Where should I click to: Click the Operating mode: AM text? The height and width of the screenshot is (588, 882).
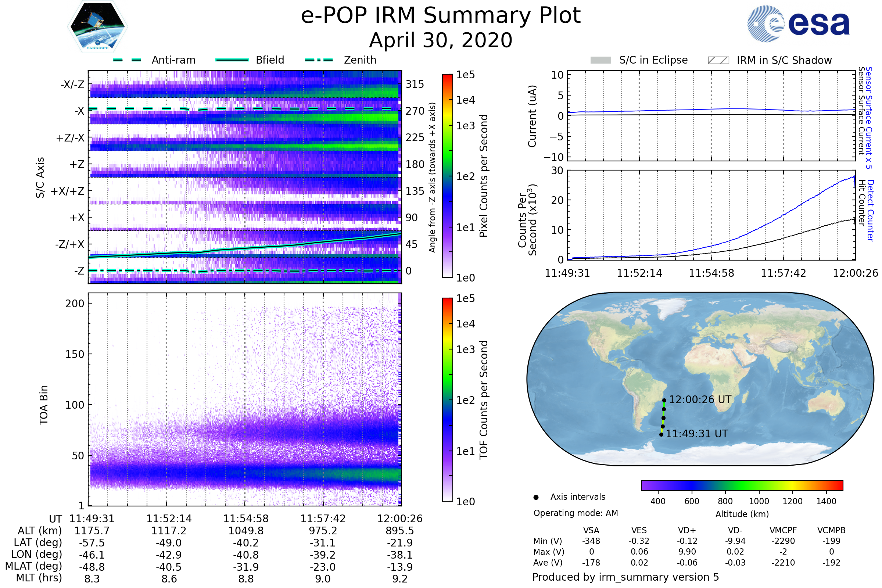pos(575,513)
